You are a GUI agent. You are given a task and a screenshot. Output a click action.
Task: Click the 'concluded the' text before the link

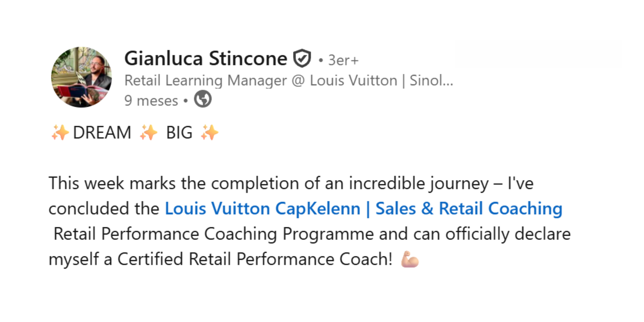[104, 209]
